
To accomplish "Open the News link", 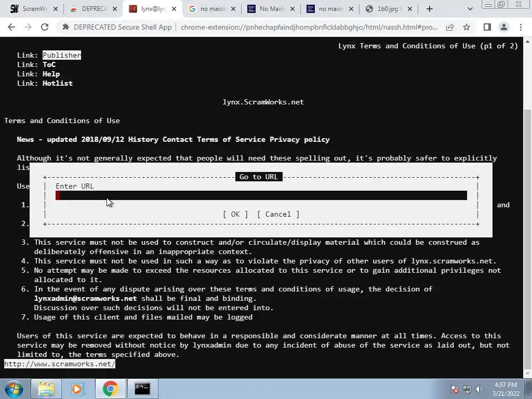I will pos(25,139).
